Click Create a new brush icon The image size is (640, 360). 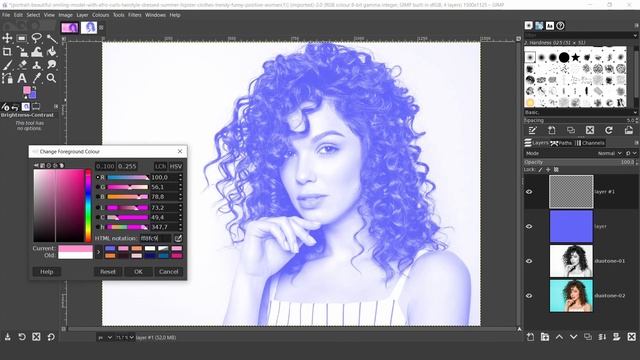tap(551, 130)
